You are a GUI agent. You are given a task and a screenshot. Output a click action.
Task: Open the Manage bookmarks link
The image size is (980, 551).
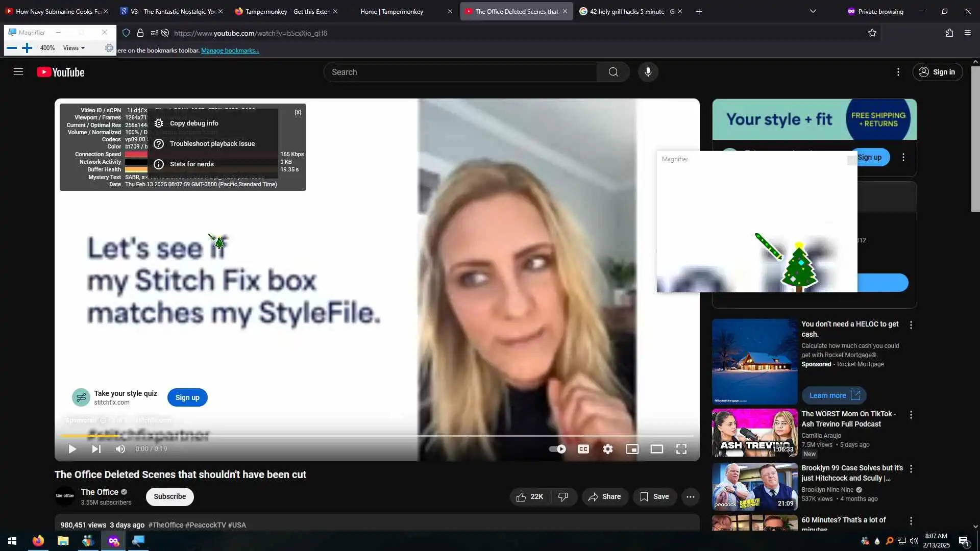230,51
